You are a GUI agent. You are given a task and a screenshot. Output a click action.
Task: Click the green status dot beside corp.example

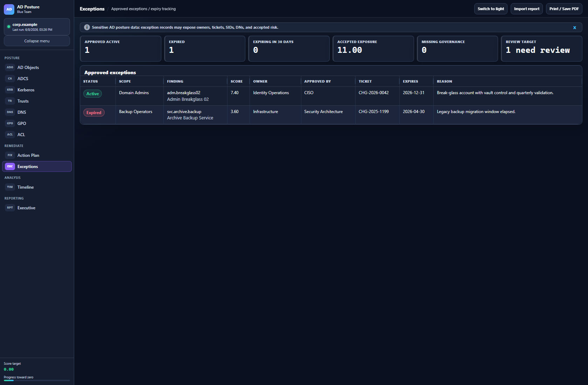point(9,27)
